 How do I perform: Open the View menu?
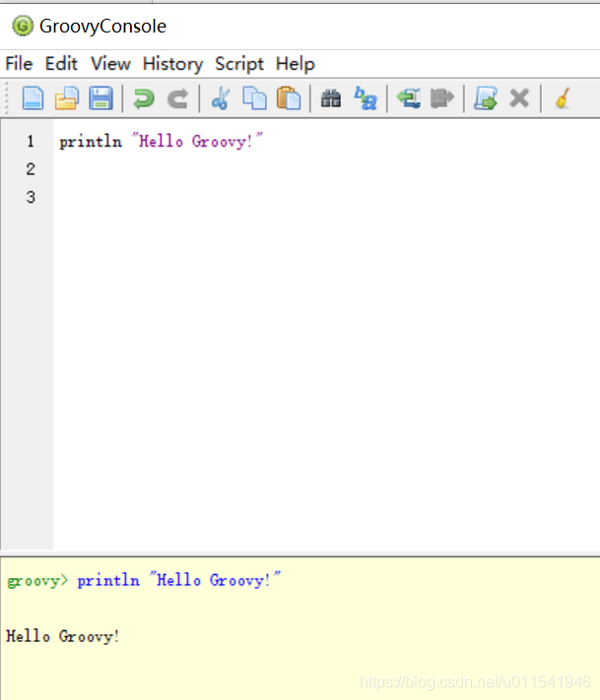[x=110, y=64]
